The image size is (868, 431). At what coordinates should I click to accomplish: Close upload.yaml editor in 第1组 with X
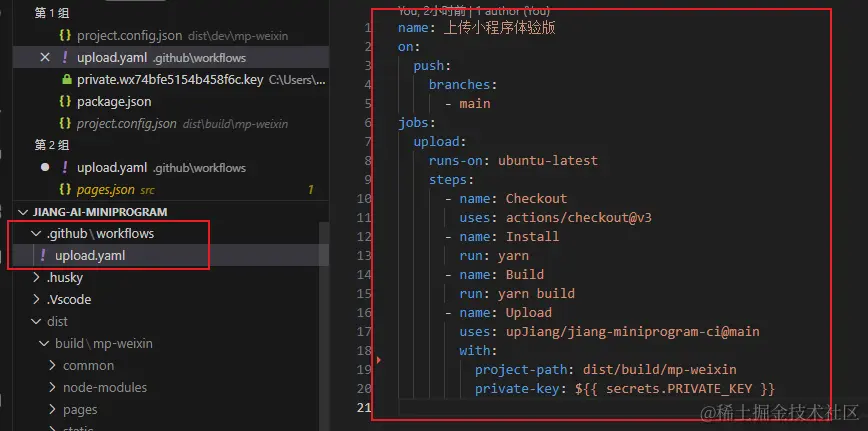[x=45, y=58]
